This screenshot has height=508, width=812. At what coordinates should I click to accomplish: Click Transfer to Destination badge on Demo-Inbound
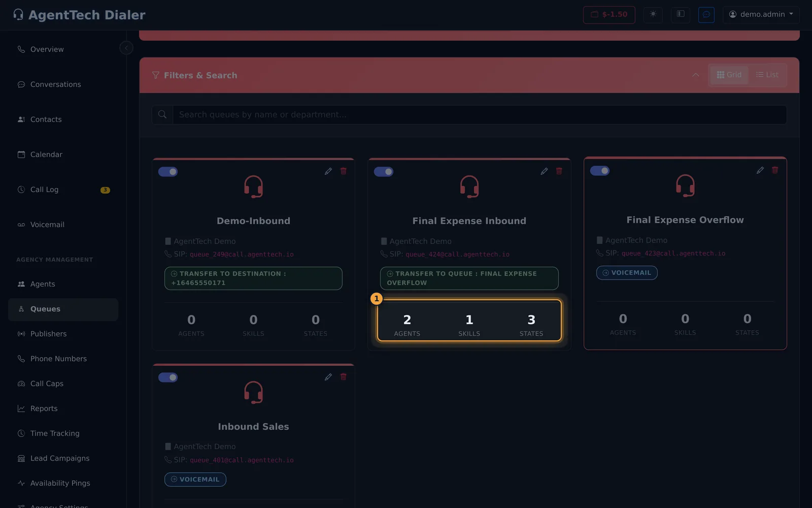point(253,278)
